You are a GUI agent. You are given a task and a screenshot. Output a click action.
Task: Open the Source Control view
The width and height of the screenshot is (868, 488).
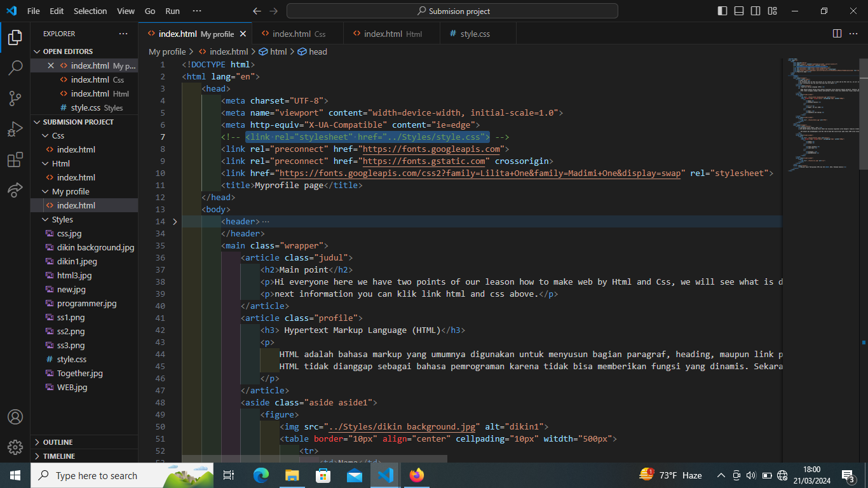pos(15,98)
